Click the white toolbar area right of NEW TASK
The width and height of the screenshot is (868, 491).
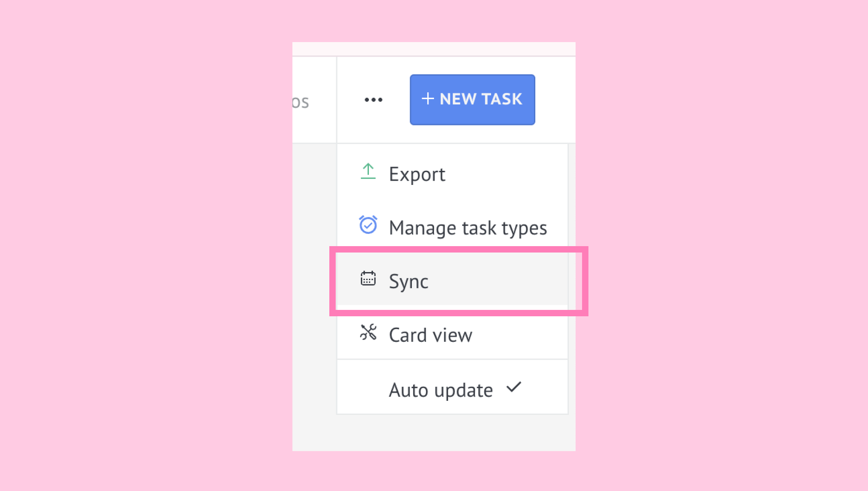(555, 99)
